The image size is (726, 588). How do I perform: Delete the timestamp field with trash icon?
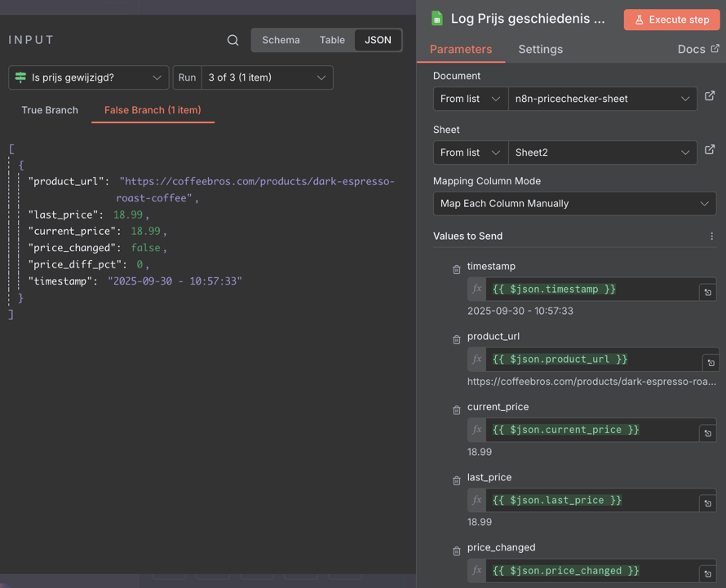click(457, 269)
